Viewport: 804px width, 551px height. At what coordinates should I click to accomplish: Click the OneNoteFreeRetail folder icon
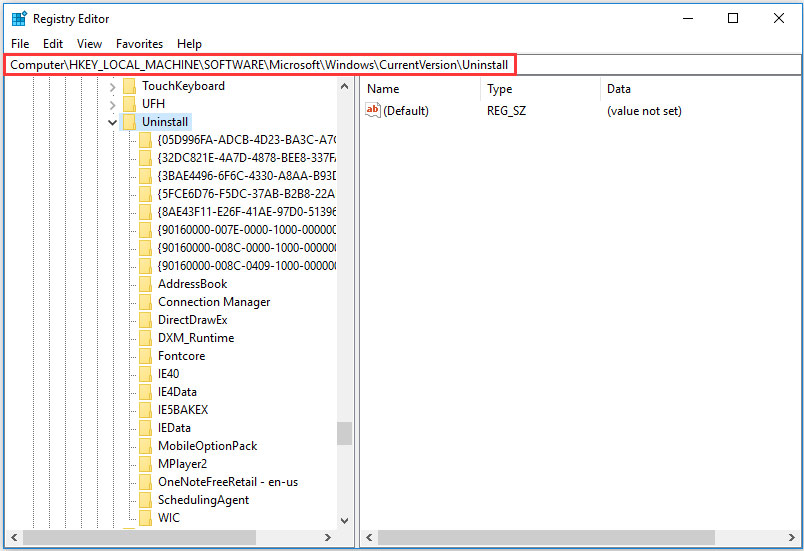[x=146, y=482]
